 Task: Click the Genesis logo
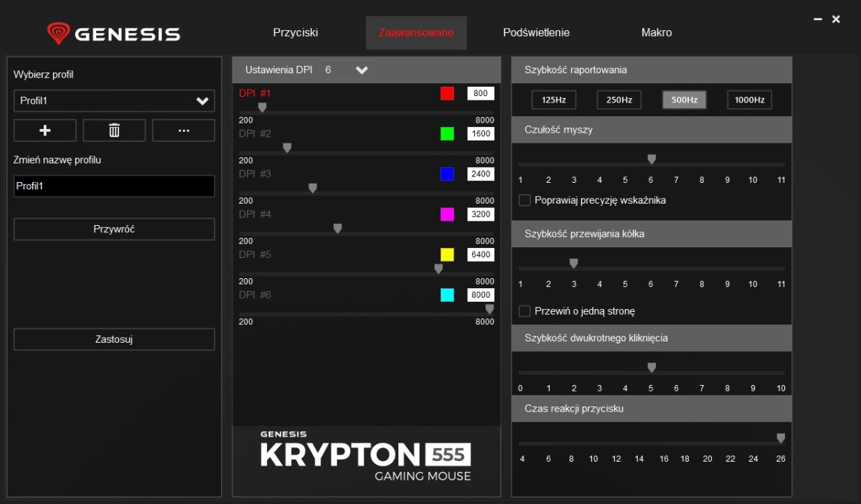(x=113, y=33)
